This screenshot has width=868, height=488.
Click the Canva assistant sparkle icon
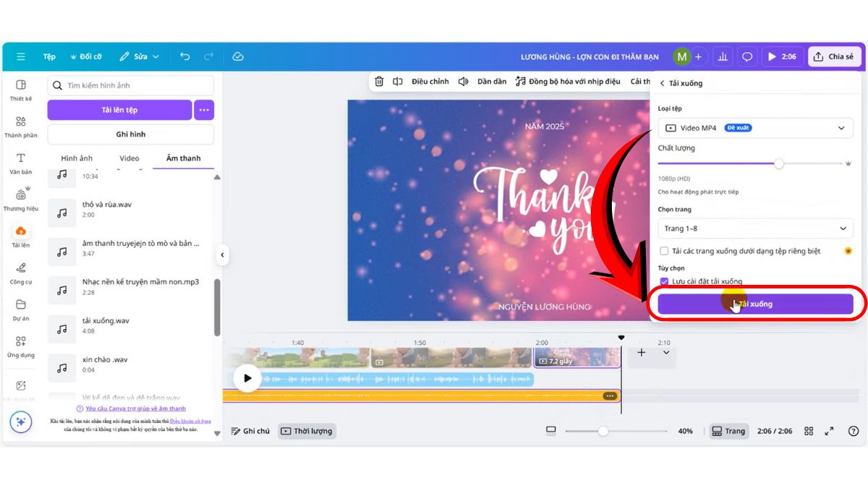[x=20, y=422]
